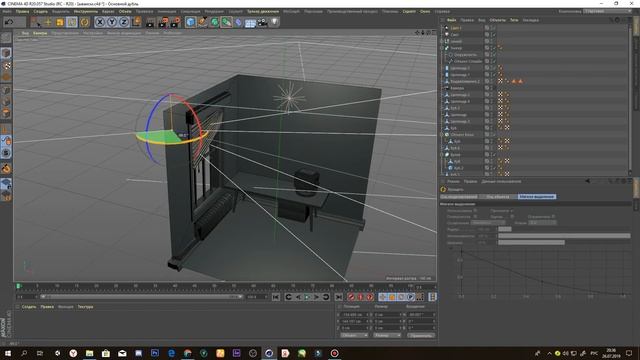Select the highlighted Мягкое выделение tab
The image size is (640, 360).
537,196
